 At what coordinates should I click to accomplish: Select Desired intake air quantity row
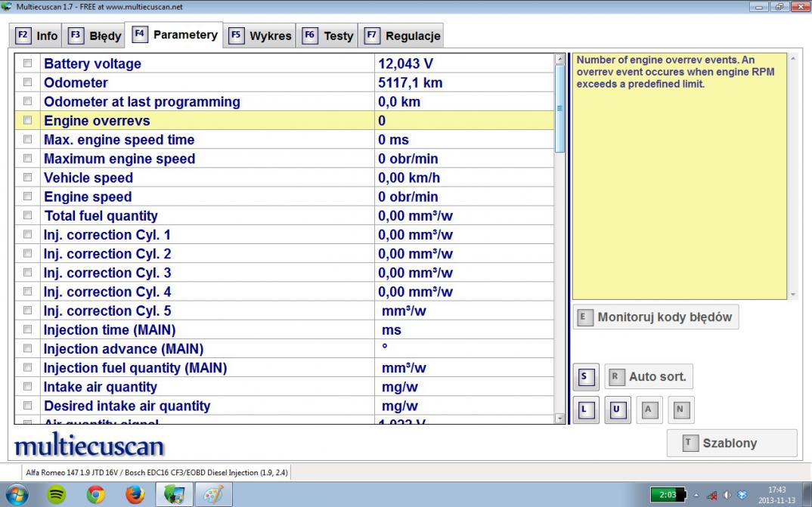click(284, 406)
